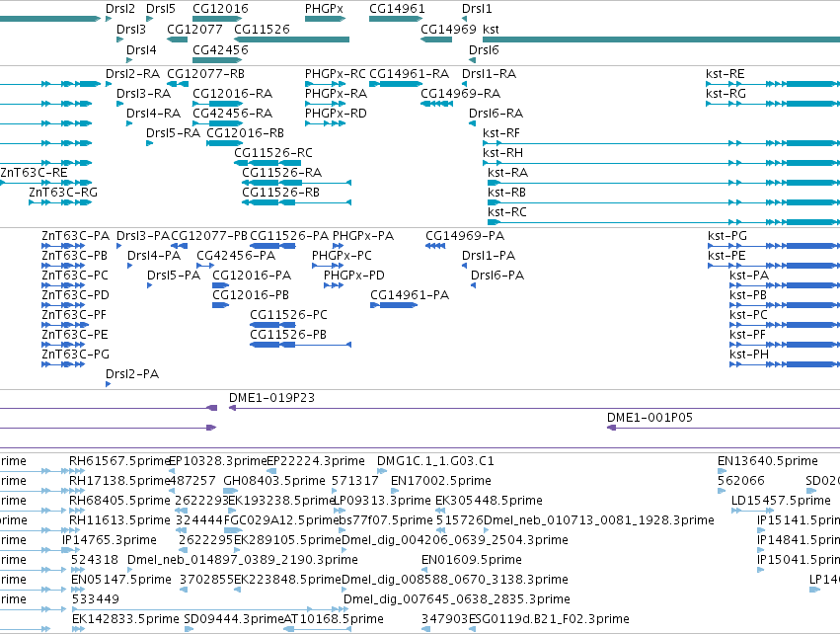Click the Dmel_neb_010713_0081_1928.3prime label
This screenshot has height=634, width=840.
[599, 520]
